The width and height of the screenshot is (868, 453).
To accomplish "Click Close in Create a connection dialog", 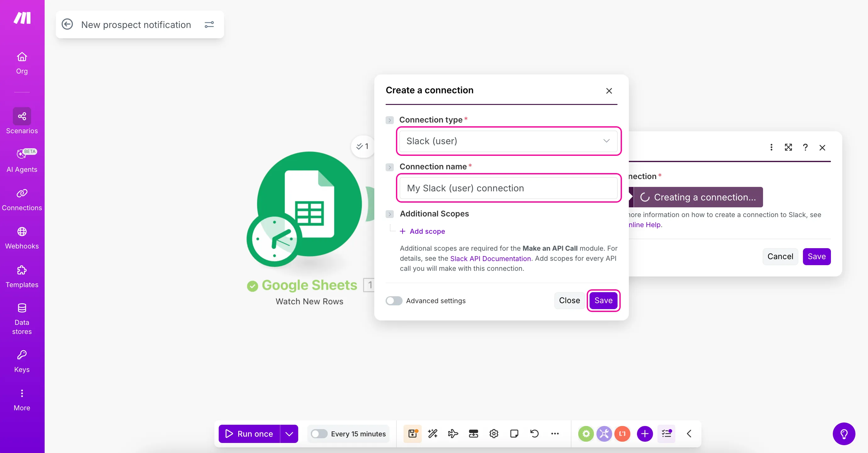I will point(569,300).
